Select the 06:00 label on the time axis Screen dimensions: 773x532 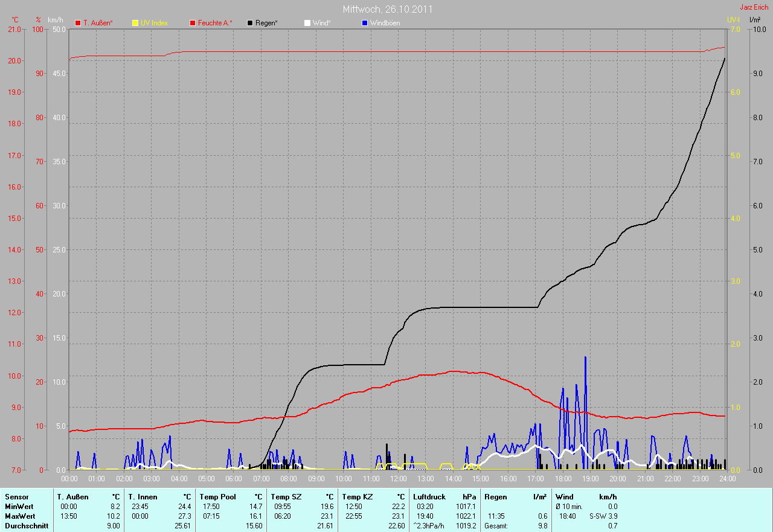click(x=234, y=479)
